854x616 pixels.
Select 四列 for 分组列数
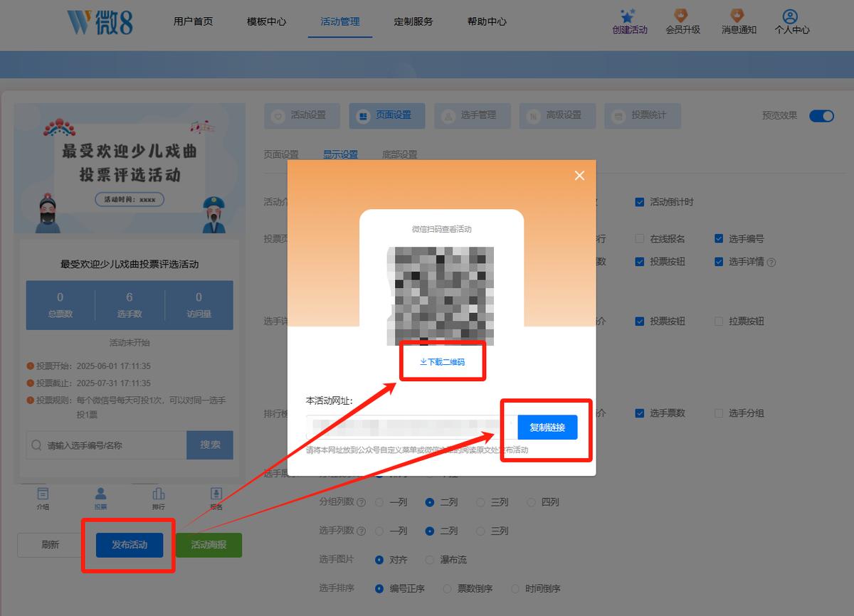tap(531, 502)
